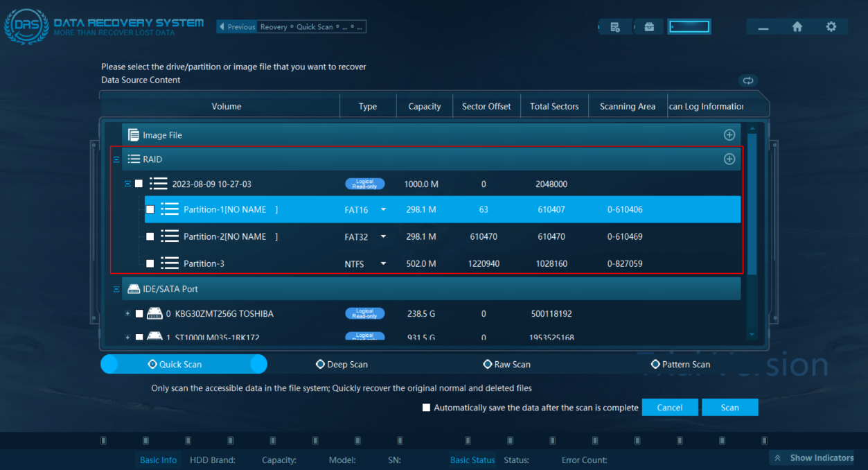Click the refresh icon above the volume table
868x470 pixels.
pos(748,80)
